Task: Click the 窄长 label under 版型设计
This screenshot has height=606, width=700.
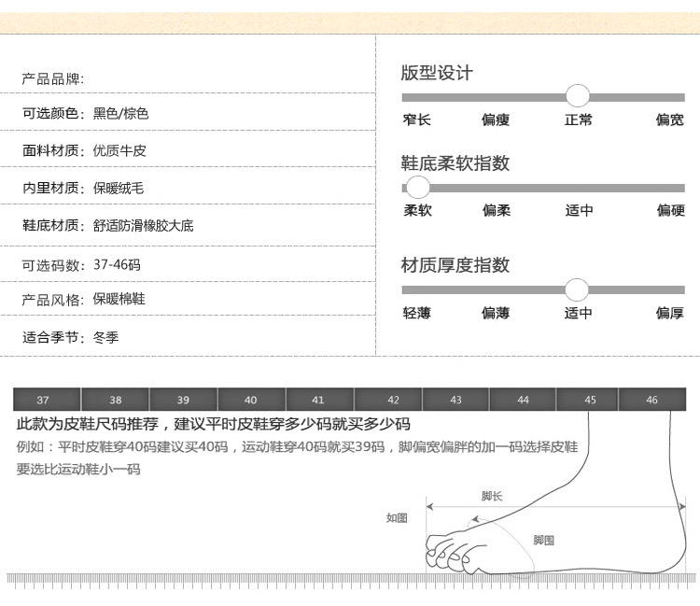Action: pyautogui.click(x=416, y=120)
